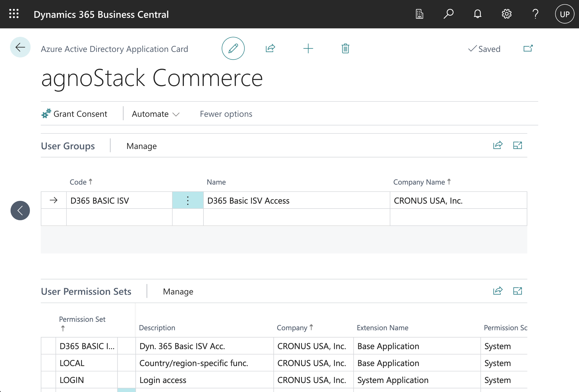
Task: Click share icon in User Permission Sets section
Action: click(x=498, y=291)
